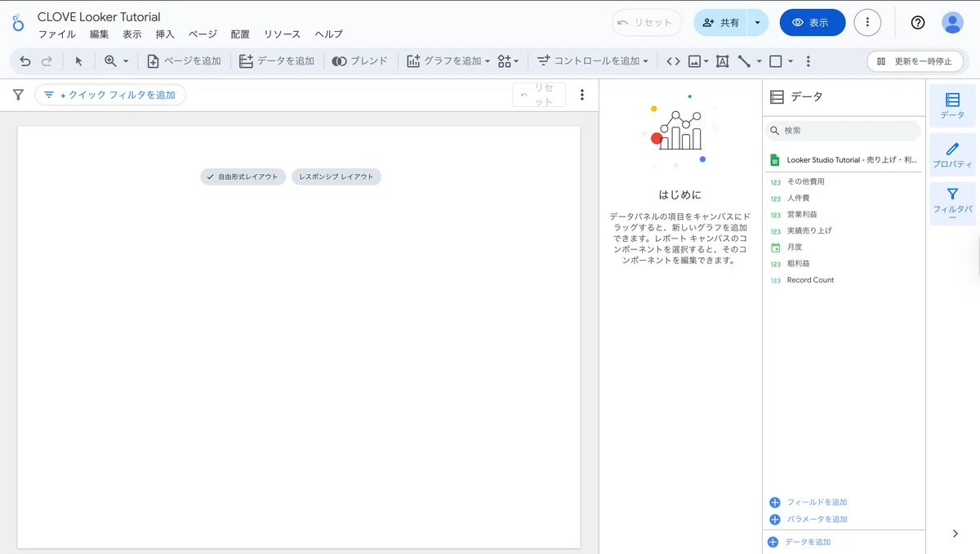The height and width of the screenshot is (554, 980).
Task: Click the zoom magnifier tool
Action: (111, 61)
